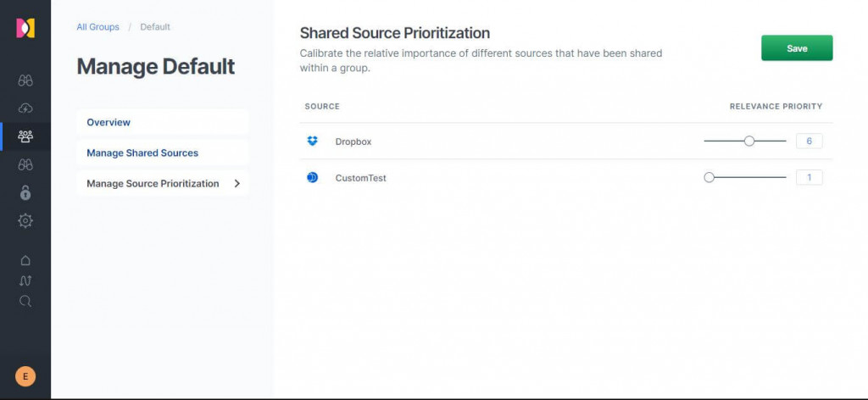Viewport: 868px width, 400px height.
Task: Open the orange user avatar 'E'
Action: point(25,376)
